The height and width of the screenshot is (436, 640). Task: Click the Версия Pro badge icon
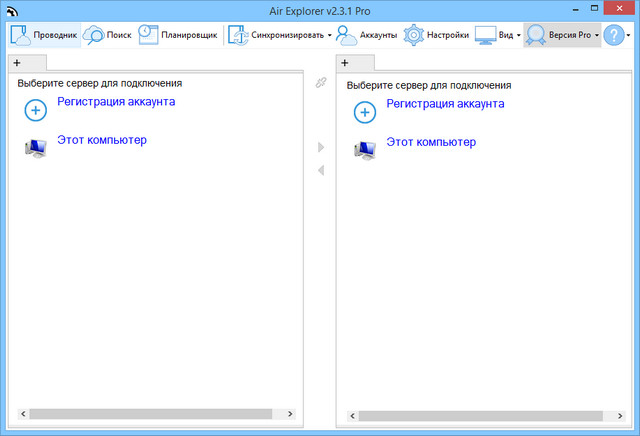[536, 35]
